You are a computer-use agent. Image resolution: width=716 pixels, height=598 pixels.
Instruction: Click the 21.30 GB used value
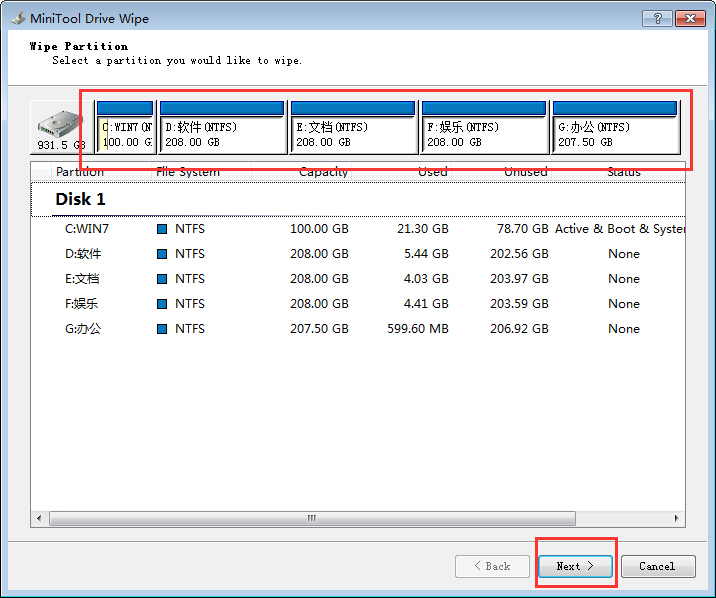tap(422, 229)
